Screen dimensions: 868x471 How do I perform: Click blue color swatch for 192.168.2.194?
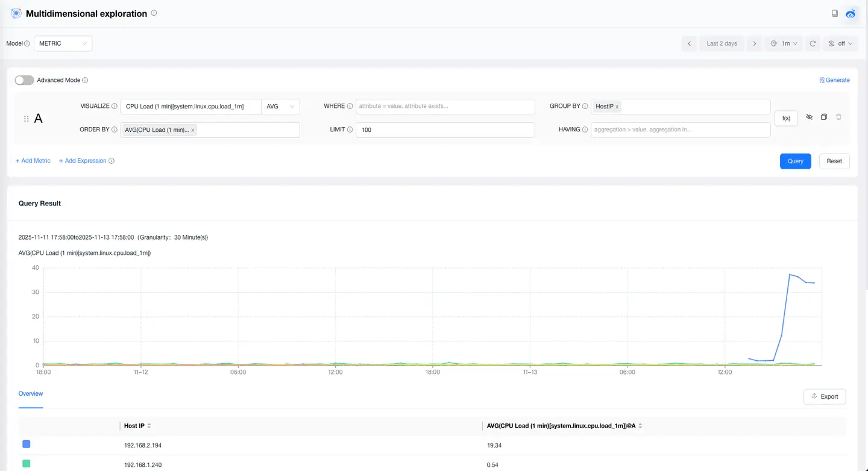(x=26, y=444)
